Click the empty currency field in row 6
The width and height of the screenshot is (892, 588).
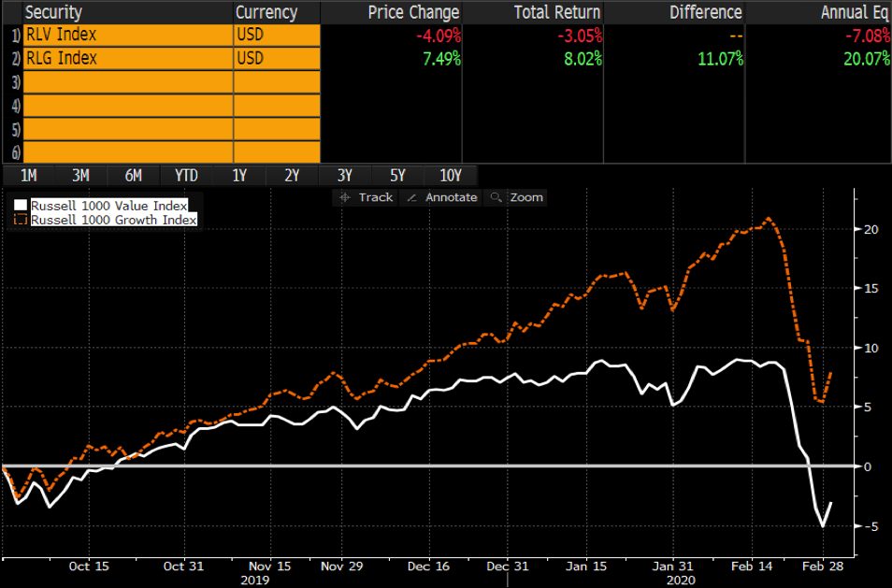coord(277,152)
